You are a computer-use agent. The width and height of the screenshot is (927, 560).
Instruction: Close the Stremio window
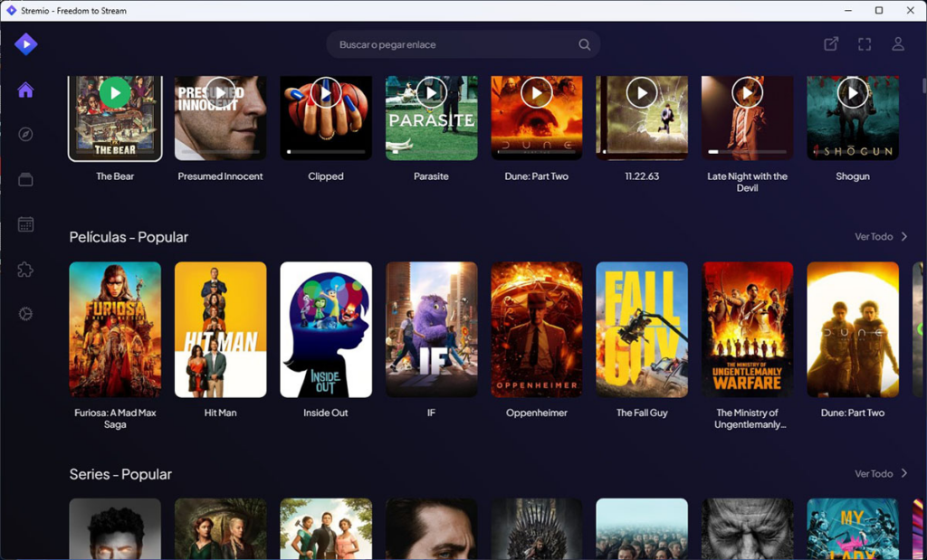click(911, 11)
